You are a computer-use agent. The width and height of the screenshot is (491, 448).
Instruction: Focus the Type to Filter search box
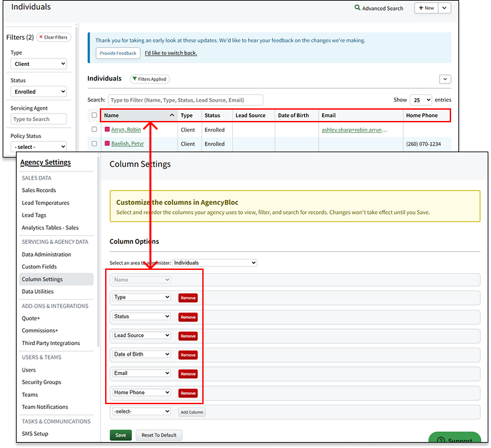point(186,100)
